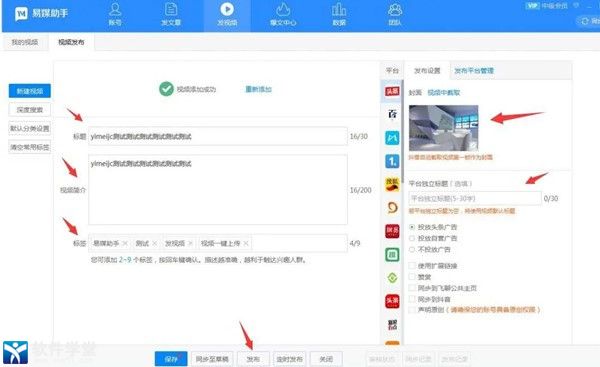Select the blue 一点号 platform icon
Viewport: 600px width, 367px height.
coord(392,161)
